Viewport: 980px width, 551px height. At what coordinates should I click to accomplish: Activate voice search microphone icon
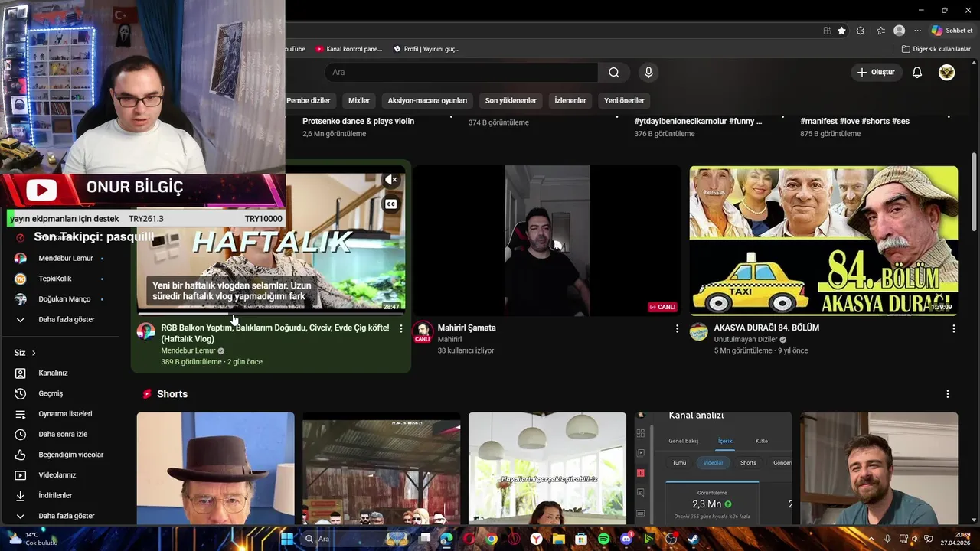tap(648, 73)
